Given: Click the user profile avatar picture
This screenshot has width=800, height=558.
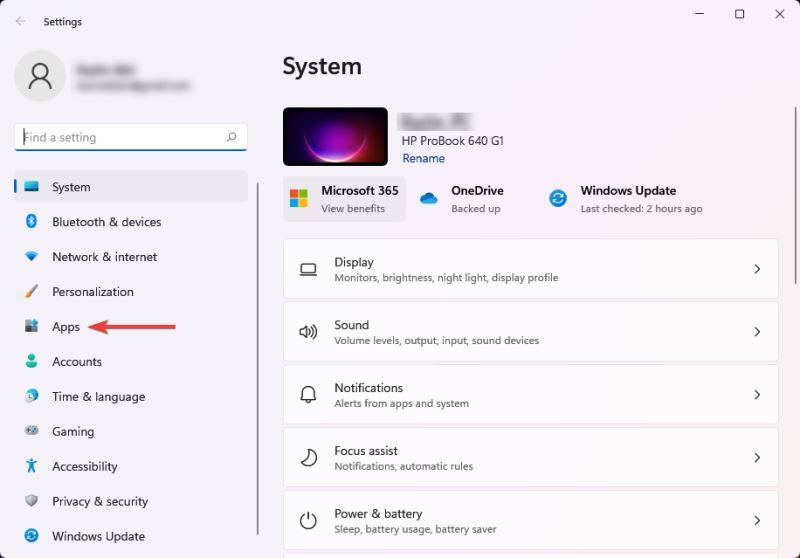Looking at the screenshot, I should coord(41,77).
